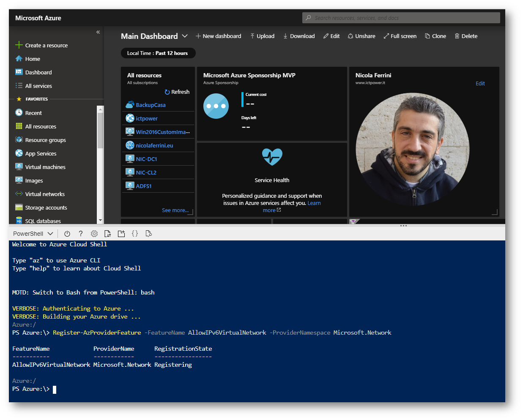Click the Microsoft Azure title

[x=38, y=18]
